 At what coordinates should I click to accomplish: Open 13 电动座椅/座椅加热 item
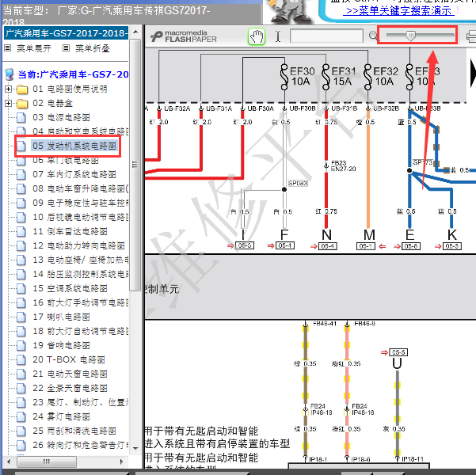point(80,260)
